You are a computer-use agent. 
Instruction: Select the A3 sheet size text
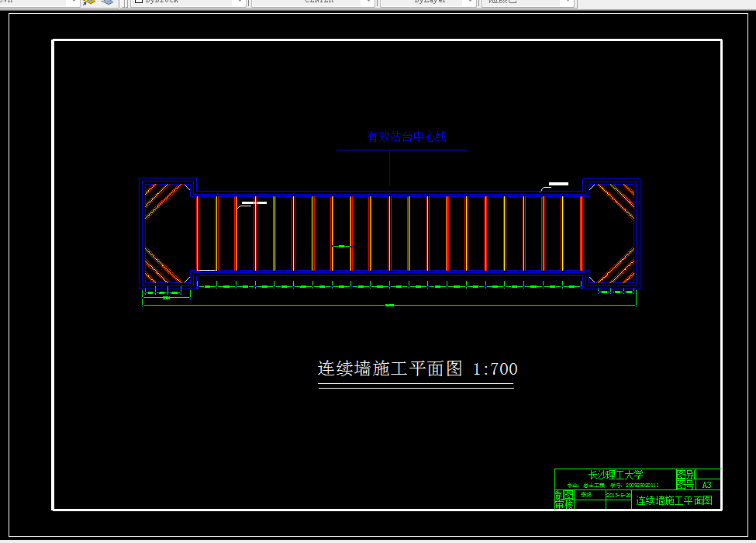click(707, 485)
